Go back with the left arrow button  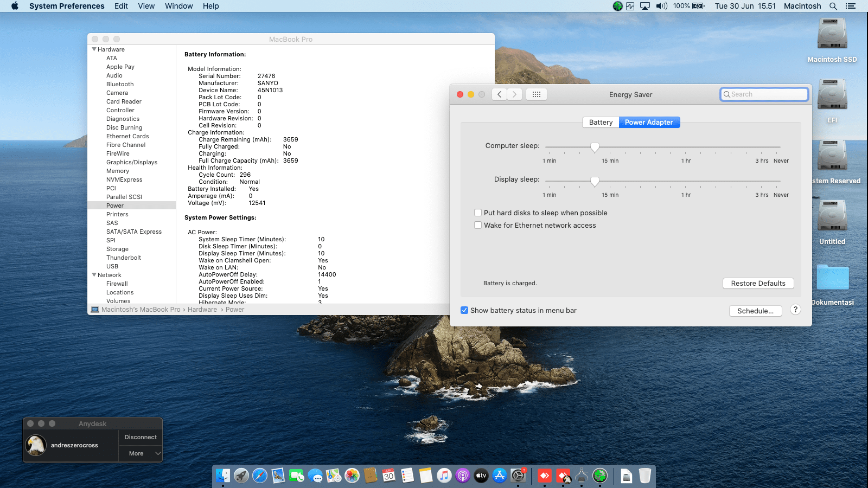(x=500, y=94)
